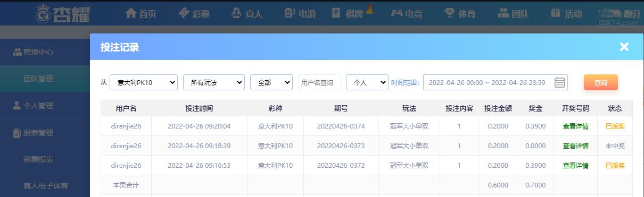Open the calendar icon in date range
The height and width of the screenshot is (197, 644).
pyautogui.click(x=559, y=82)
